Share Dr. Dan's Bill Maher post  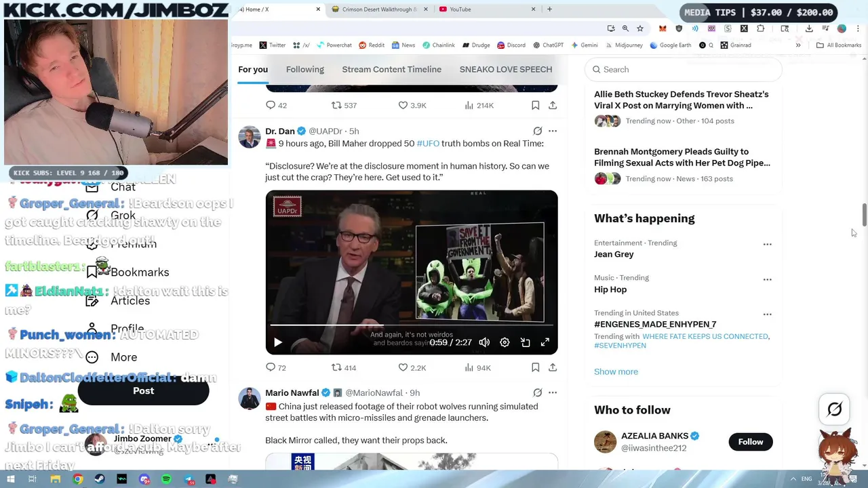tap(553, 367)
